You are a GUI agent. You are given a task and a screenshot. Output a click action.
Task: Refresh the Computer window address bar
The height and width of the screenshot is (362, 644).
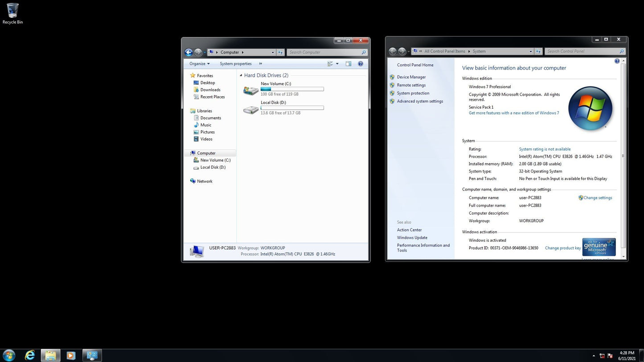pyautogui.click(x=280, y=52)
